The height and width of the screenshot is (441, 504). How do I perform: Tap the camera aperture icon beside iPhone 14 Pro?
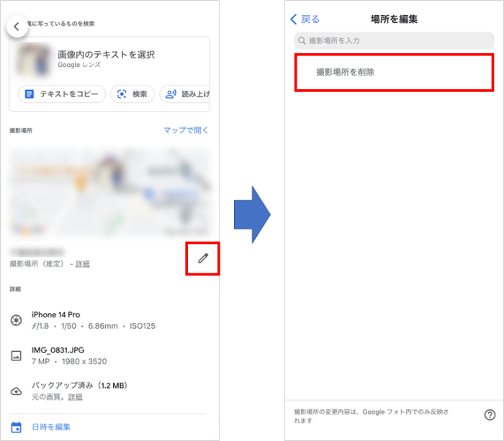16,320
